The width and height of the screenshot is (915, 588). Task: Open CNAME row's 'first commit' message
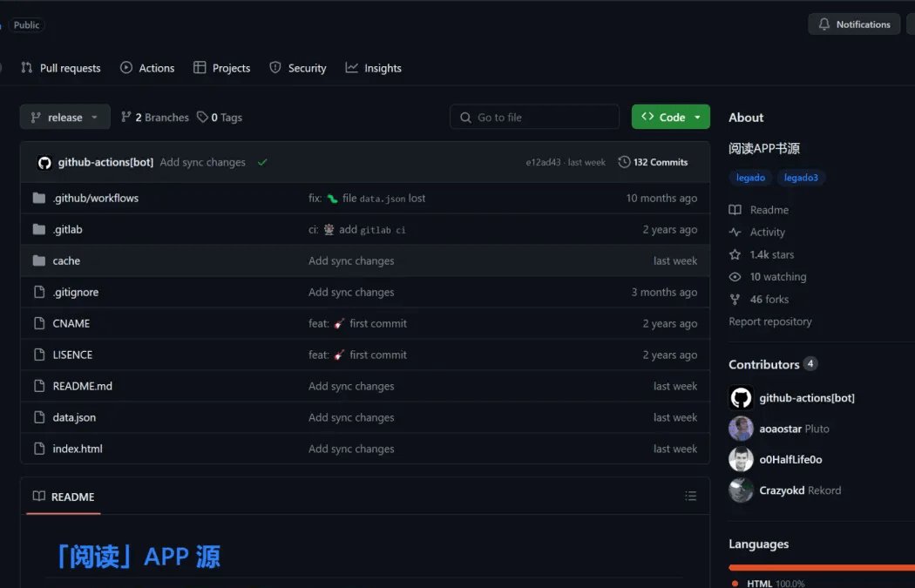tap(357, 324)
